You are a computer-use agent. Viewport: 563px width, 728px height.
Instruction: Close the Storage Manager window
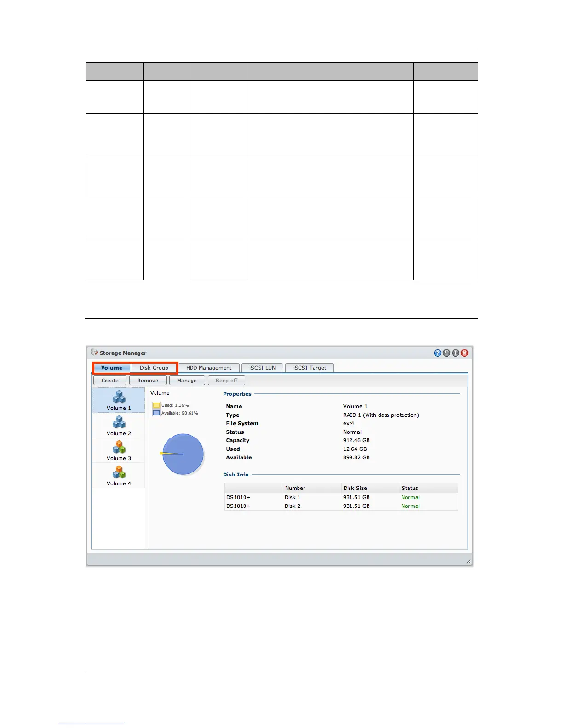point(465,353)
